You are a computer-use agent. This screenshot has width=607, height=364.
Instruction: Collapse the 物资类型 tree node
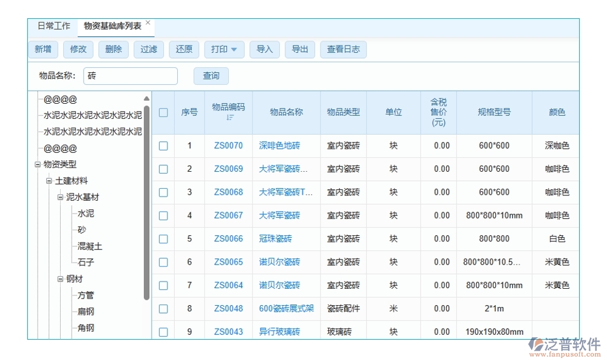[36, 164]
